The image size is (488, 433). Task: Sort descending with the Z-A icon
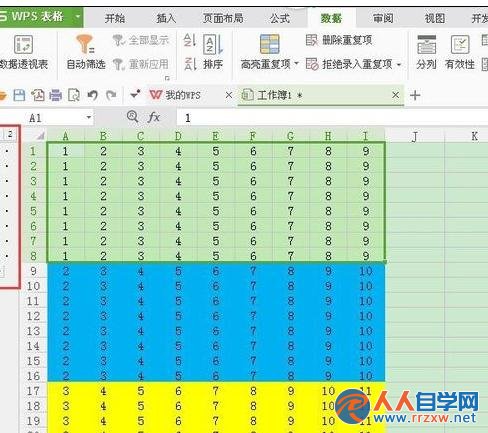click(x=190, y=64)
